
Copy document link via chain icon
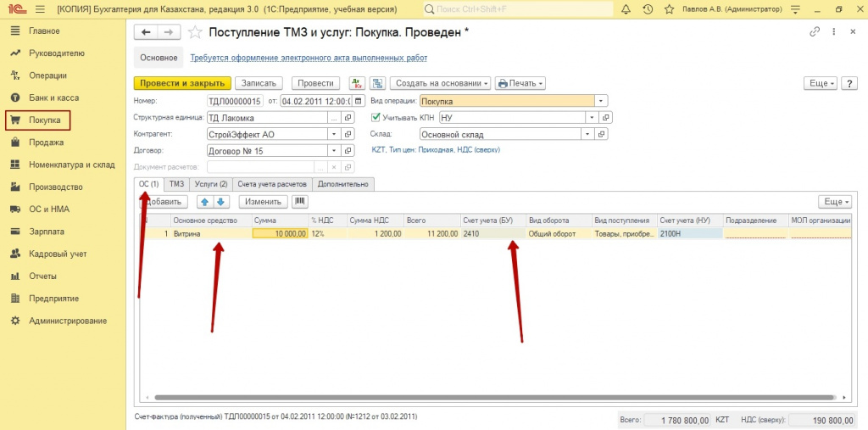pyautogui.click(x=815, y=31)
